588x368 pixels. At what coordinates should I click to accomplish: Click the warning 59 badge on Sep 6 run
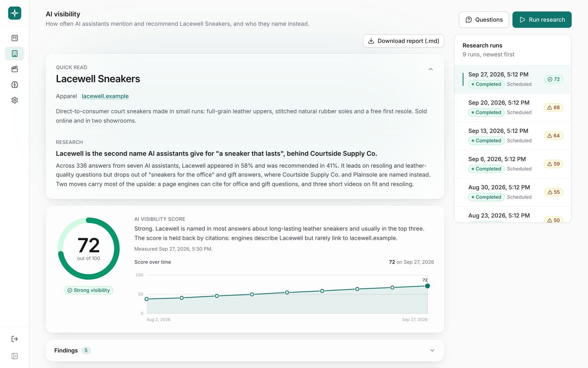(x=553, y=164)
